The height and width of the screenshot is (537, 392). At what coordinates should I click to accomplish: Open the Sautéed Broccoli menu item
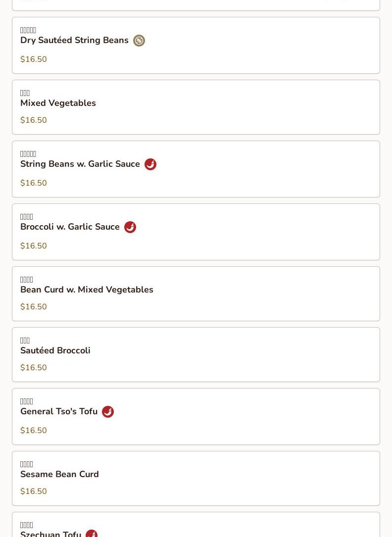[x=55, y=350]
